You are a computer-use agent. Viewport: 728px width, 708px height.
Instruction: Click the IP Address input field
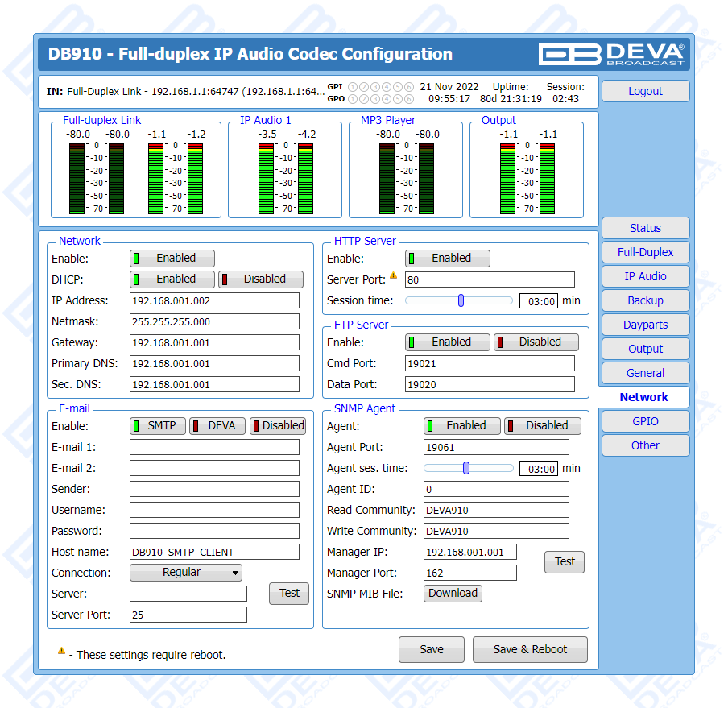214,300
